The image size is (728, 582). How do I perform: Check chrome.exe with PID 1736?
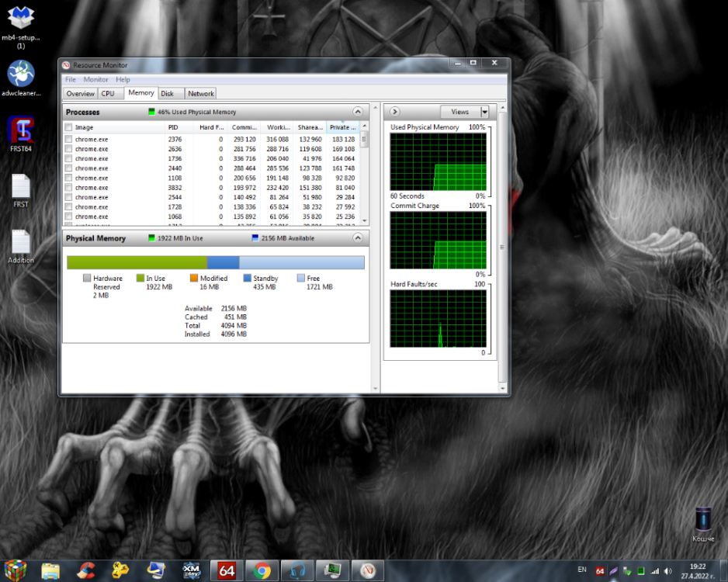(x=69, y=159)
